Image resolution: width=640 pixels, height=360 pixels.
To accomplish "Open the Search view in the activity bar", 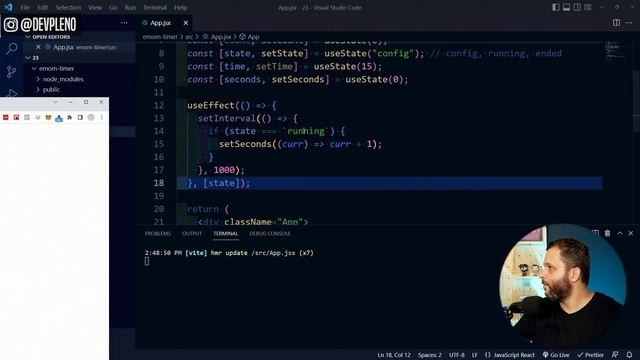I will [12, 49].
